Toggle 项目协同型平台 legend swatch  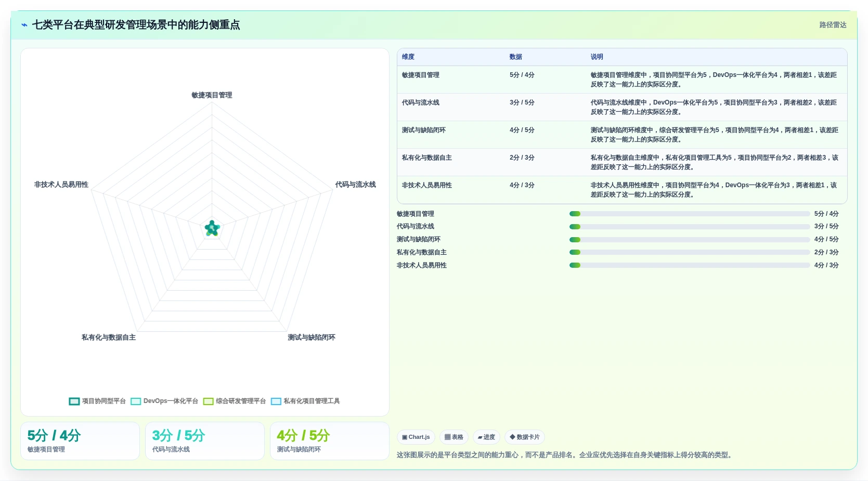point(74,401)
